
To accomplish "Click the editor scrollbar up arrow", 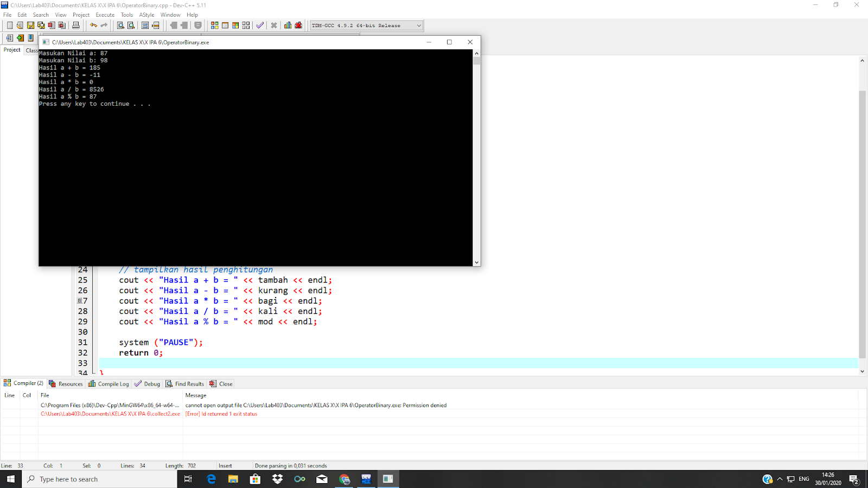I will click(x=863, y=61).
